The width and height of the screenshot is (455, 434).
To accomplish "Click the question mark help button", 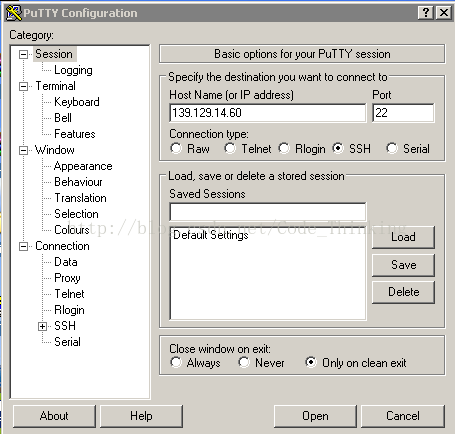I will pos(426,13).
